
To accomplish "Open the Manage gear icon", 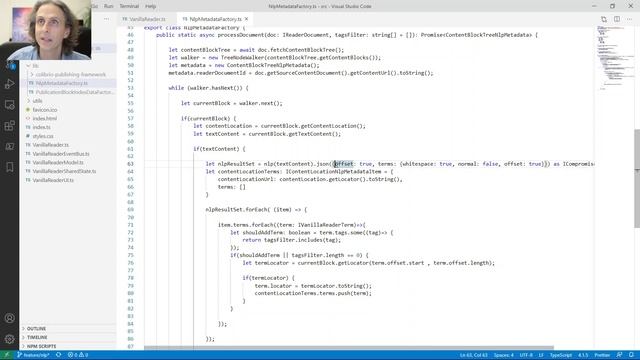I will 10,339.
